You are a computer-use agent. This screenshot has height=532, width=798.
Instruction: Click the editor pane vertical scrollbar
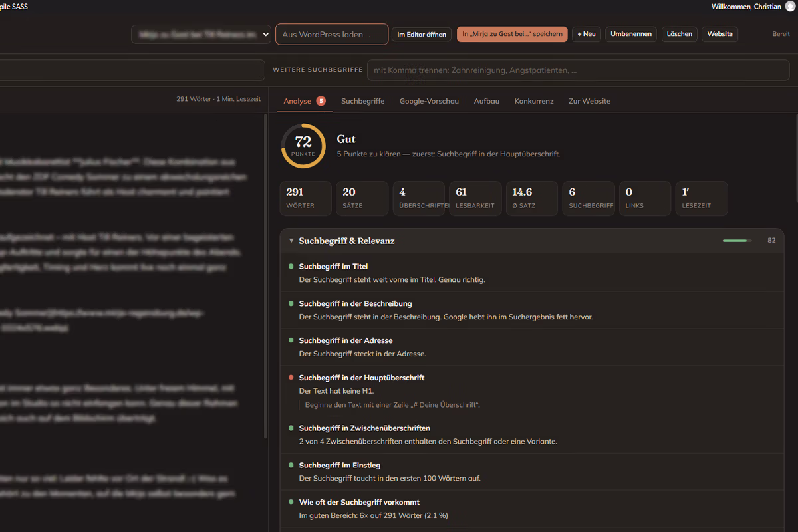(x=266, y=276)
